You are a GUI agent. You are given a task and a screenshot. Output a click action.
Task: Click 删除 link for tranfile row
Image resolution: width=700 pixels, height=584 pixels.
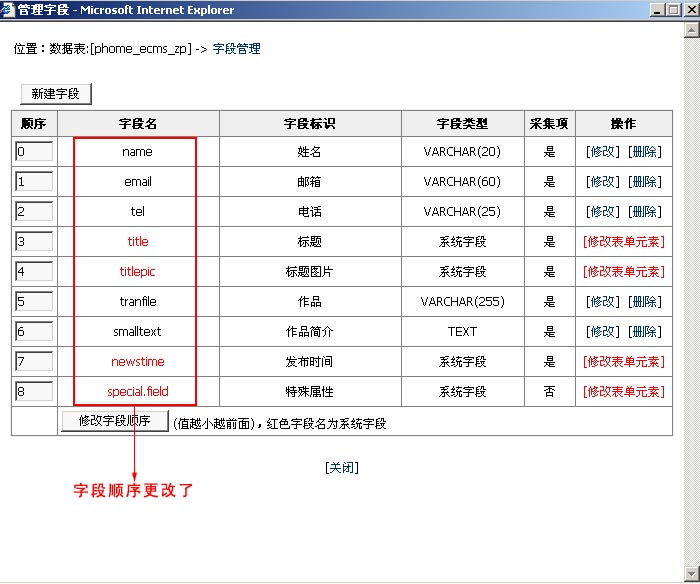(x=644, y=302)
